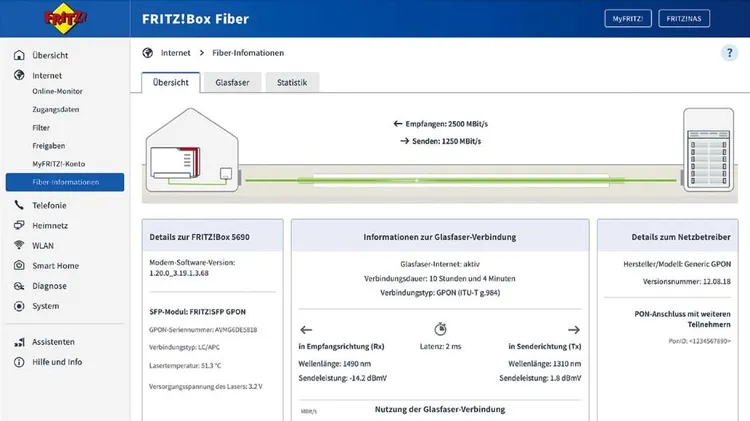
Task: Click 'Latenz: 2 ms' text
Action: coord(441,346)
